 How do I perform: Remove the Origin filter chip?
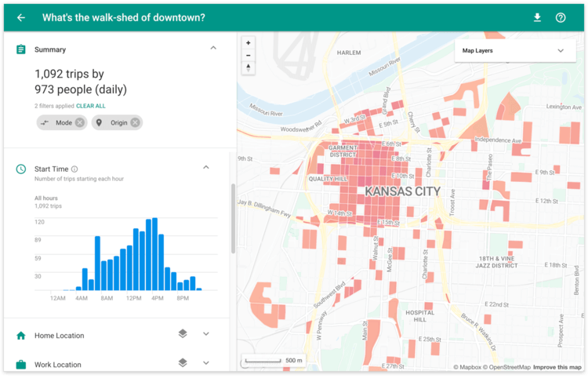(x=135, y=122)
